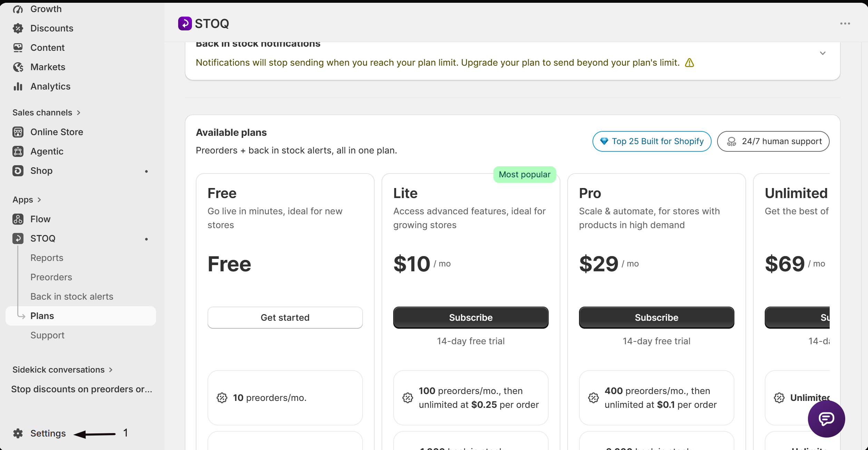868x450 pixels.
Task: Click the Markets globe icon
Action: coord(18,67)
